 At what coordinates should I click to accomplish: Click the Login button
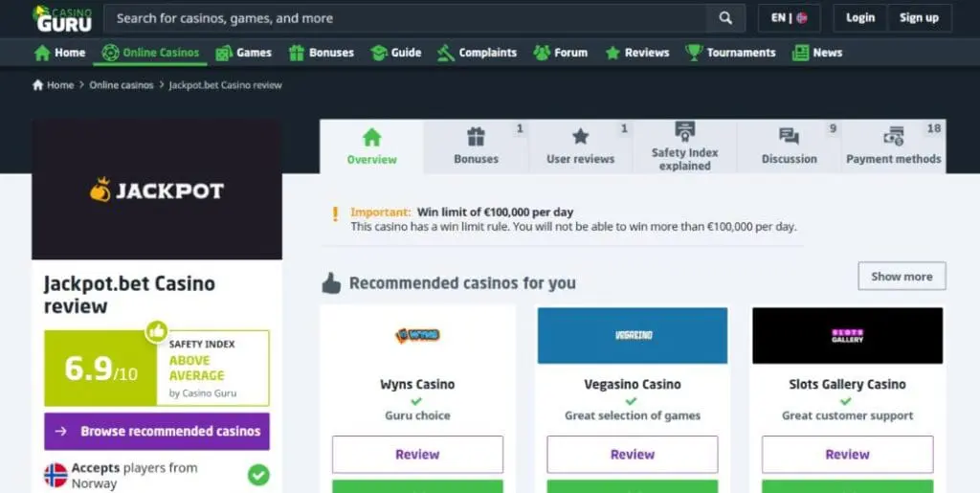[x=860, y=18]
